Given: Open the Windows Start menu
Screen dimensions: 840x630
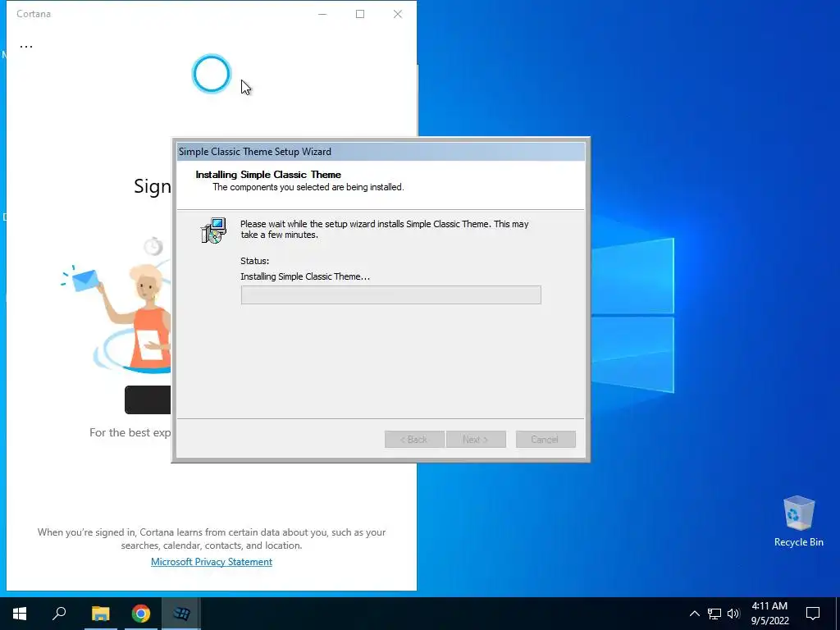Looking at the screenshot, I should pyautogui.click(x=20, y=614).
